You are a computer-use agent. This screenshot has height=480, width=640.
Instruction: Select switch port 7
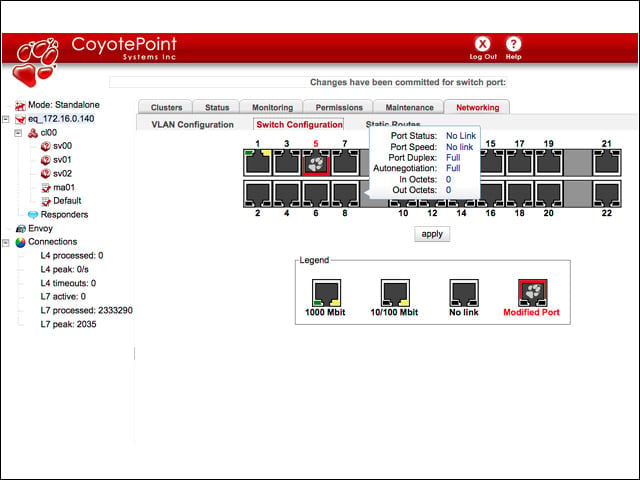coord(345,162)
